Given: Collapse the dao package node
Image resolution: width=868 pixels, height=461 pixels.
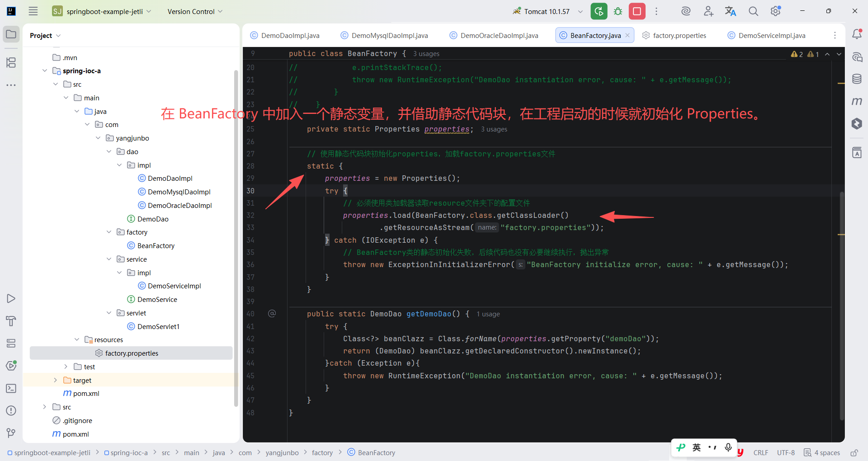Looking at the screenshot, I should [108, 151].
